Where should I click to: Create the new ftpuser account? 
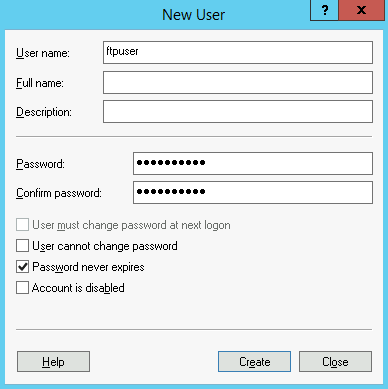(x=254, y=362)
